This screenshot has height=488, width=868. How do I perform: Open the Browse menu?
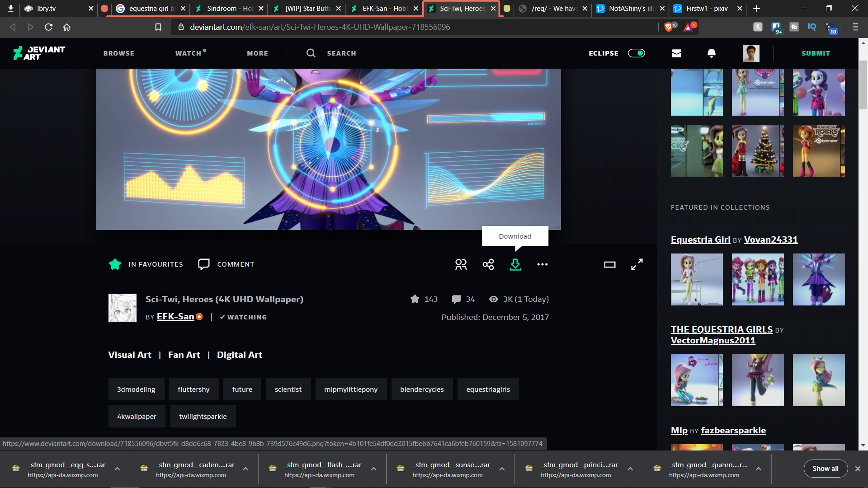pyautogui.click(x=119, y=53)
